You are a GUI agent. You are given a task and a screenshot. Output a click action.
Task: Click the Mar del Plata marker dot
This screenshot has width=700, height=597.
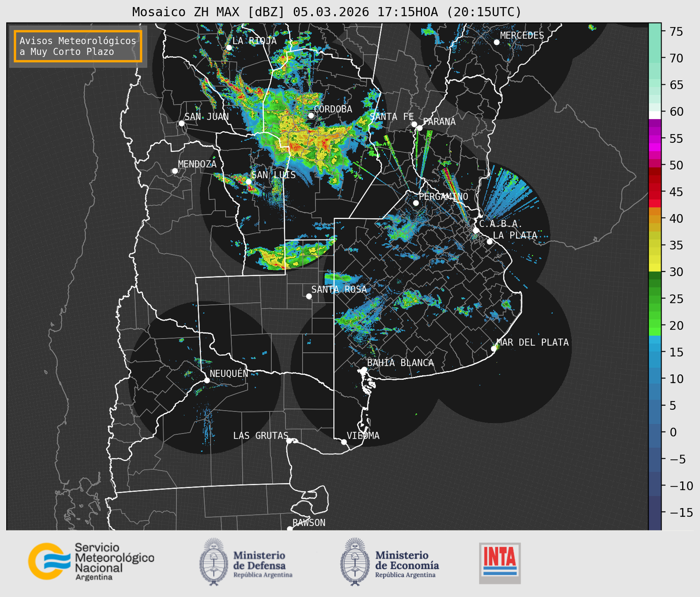494,349
